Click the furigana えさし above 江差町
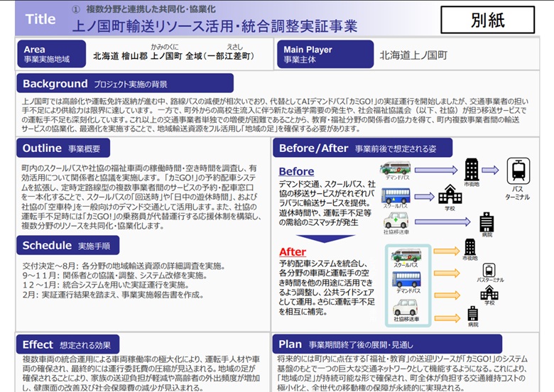The height and width of the screenshot is (392, 554). pos(235,47)
